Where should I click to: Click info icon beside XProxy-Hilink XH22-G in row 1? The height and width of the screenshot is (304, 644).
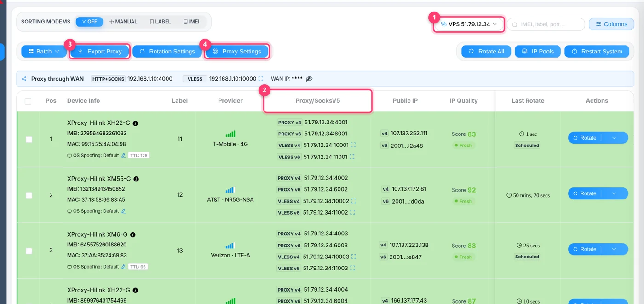click(135, 123)
